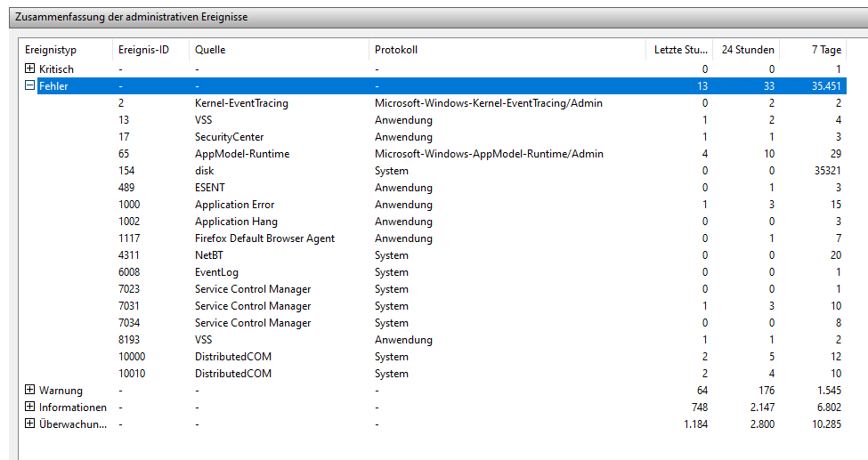Sort by 7 Tage column header
868x460 pixels.
point(813,50)
